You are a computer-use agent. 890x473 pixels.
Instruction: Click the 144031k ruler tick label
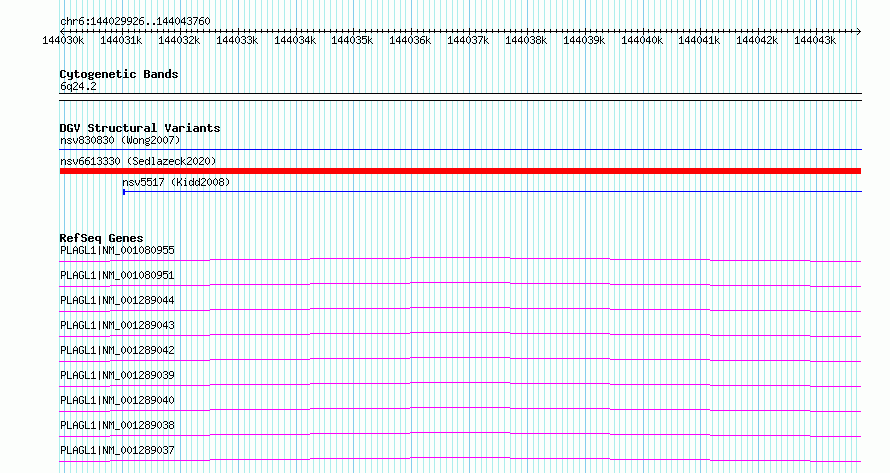(x=121, y=40)
